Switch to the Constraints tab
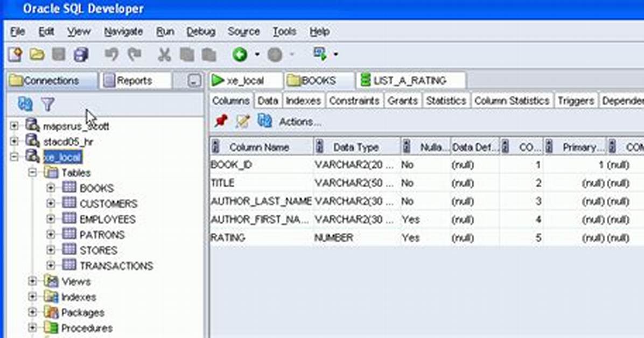Image resolution: width=644 pixels, height=338 pixels. (x=354, y=101)
